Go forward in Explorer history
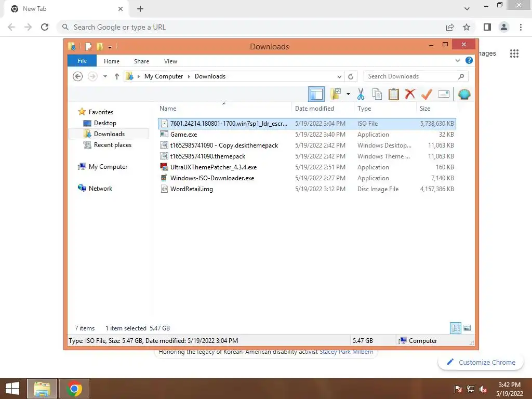532x399 pixels. pos(92,76)
